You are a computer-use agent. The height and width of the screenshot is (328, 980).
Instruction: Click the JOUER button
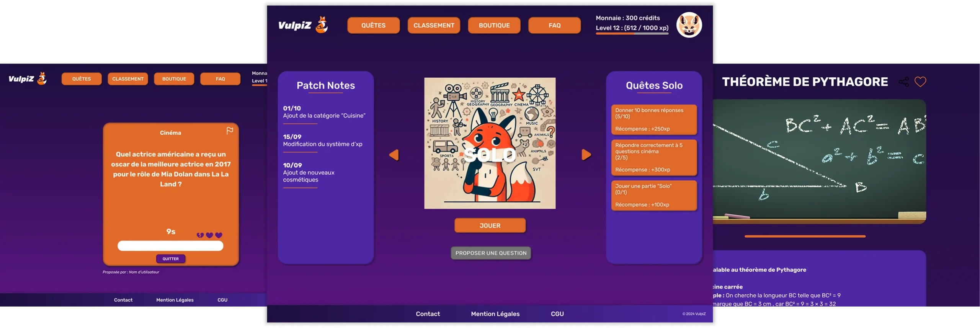coord(490,225)
